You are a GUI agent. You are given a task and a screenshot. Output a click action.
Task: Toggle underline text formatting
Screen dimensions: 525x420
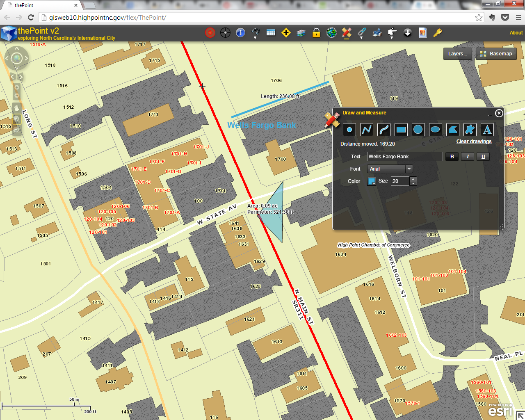(x=483, y=156)
